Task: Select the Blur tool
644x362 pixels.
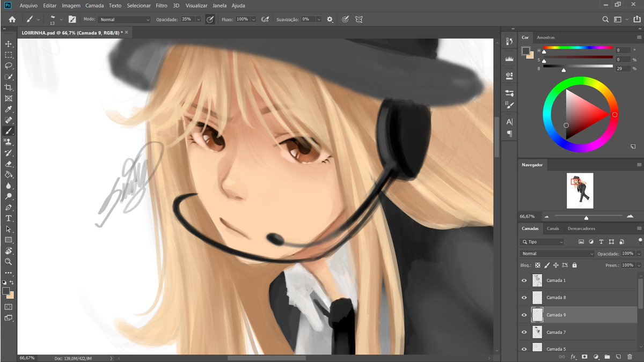Action: 9,186
